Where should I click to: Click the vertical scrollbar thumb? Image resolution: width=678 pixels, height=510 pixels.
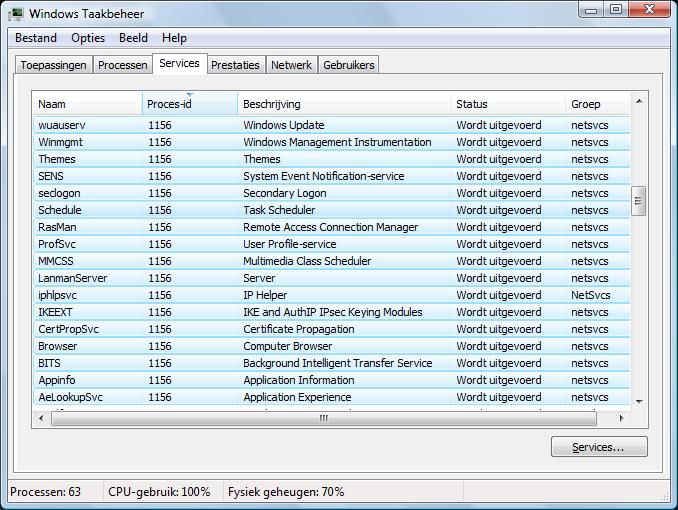coord(639,201)
